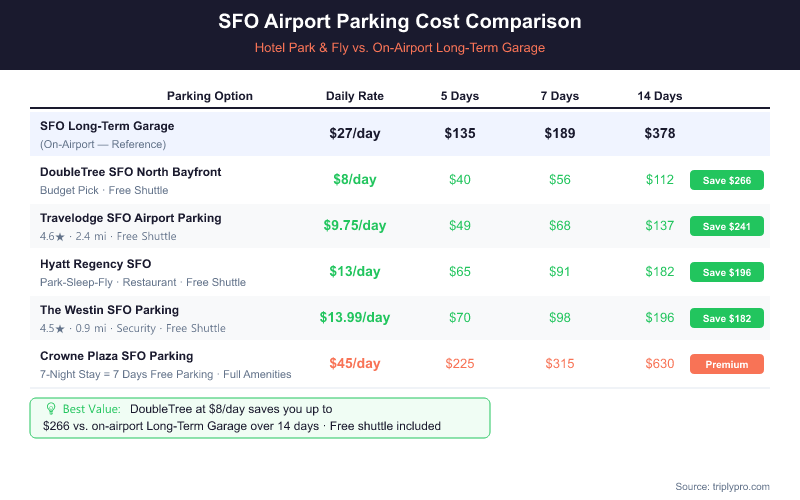Click the $45/day Crowne Plaza rate
800x500 pixels.
(355, 364)
